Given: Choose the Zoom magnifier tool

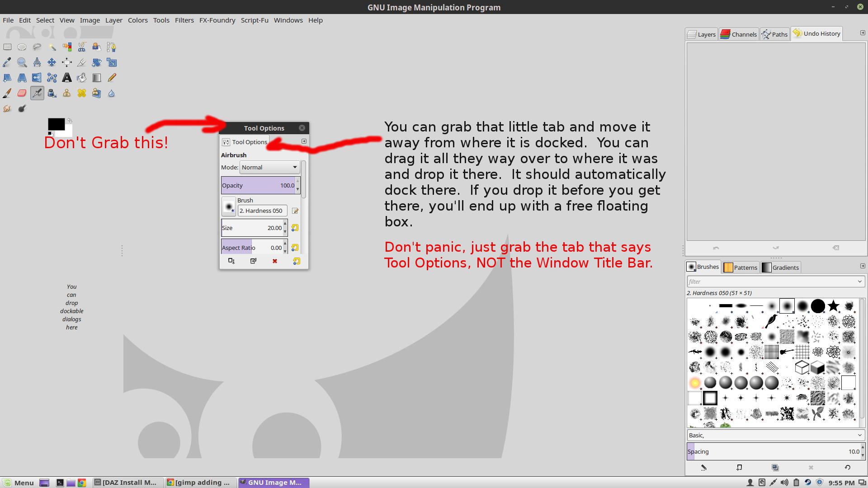Looking at the screenshot, I should coord(22,62).
